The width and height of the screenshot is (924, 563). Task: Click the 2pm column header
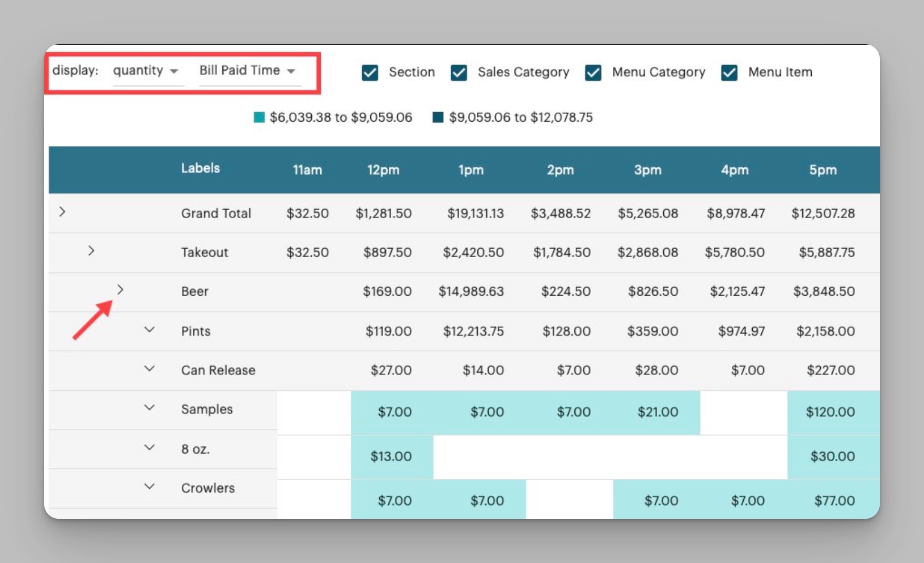[560, 170]
